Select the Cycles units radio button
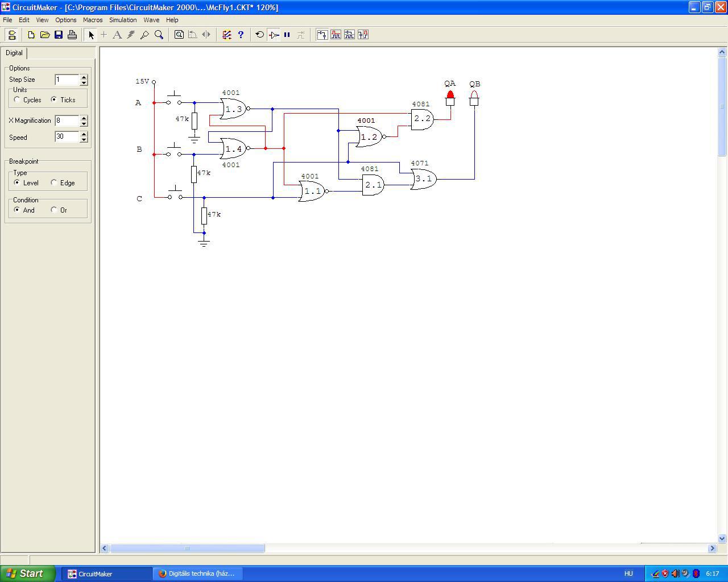The width and height of the screenshot is (728, 582). [18, 99]
